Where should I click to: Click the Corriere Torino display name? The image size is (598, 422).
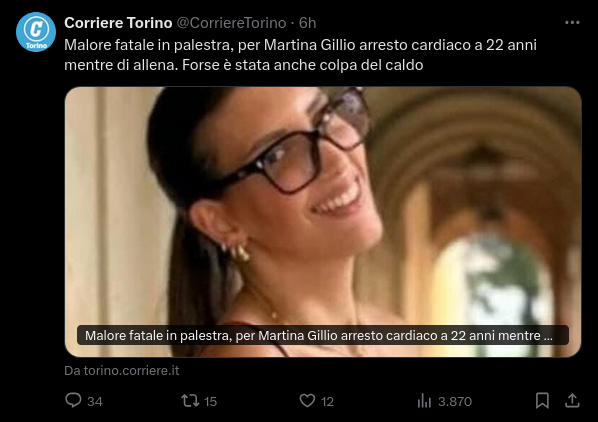tap(118, 23)
